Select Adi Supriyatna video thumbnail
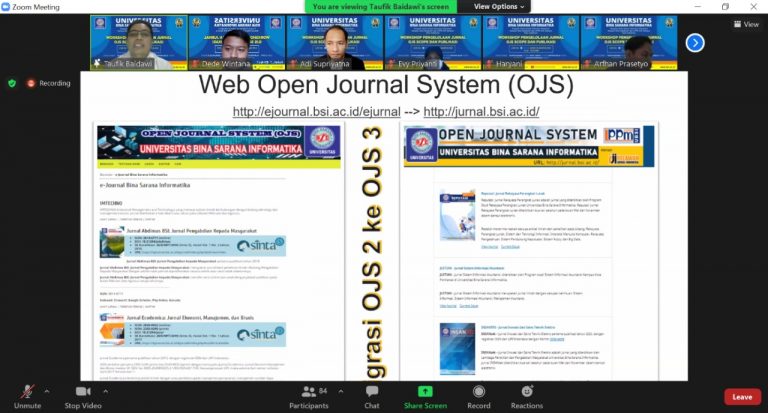 (335, 43)
